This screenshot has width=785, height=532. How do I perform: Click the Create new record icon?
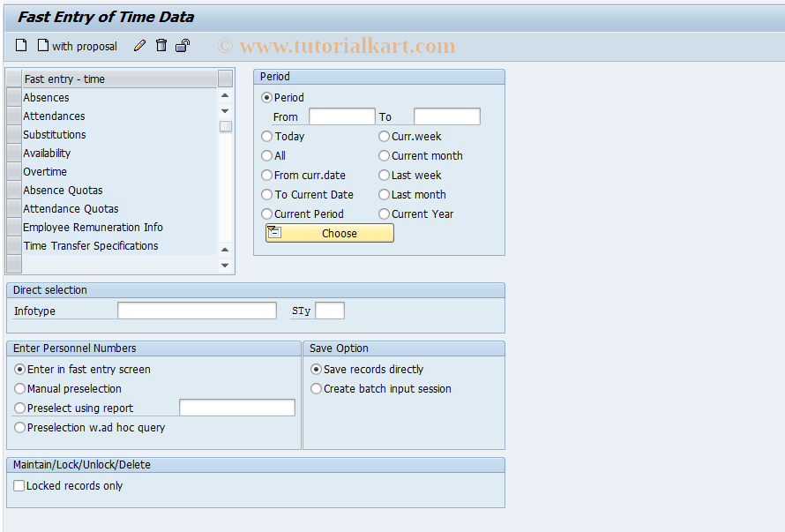tap(20, 45)
